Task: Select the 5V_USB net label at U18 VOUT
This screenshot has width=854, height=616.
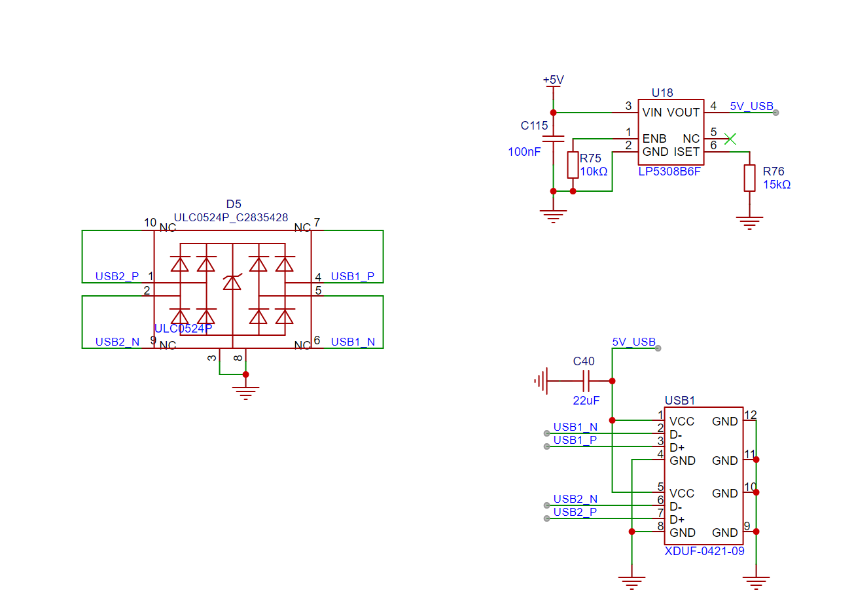Action: tap(751, 106)
